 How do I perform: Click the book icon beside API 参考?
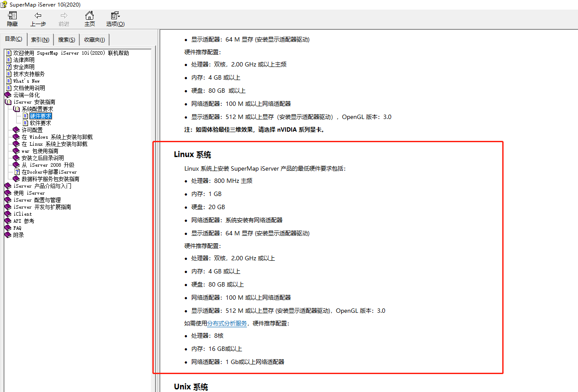tap(8, 221)
